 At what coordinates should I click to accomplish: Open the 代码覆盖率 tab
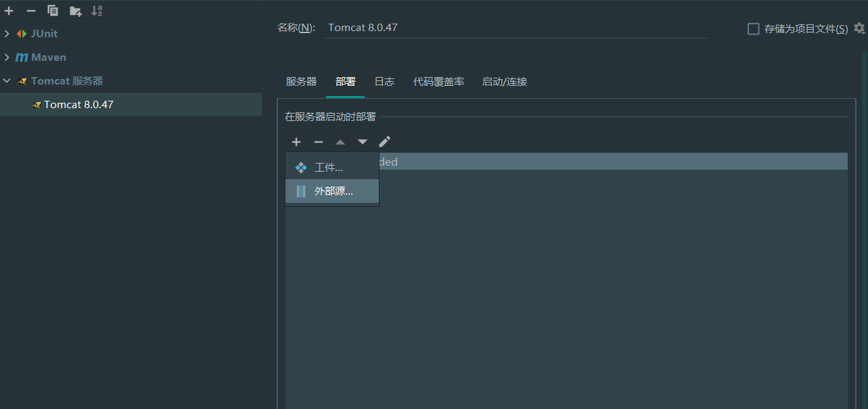coord(438,82)
